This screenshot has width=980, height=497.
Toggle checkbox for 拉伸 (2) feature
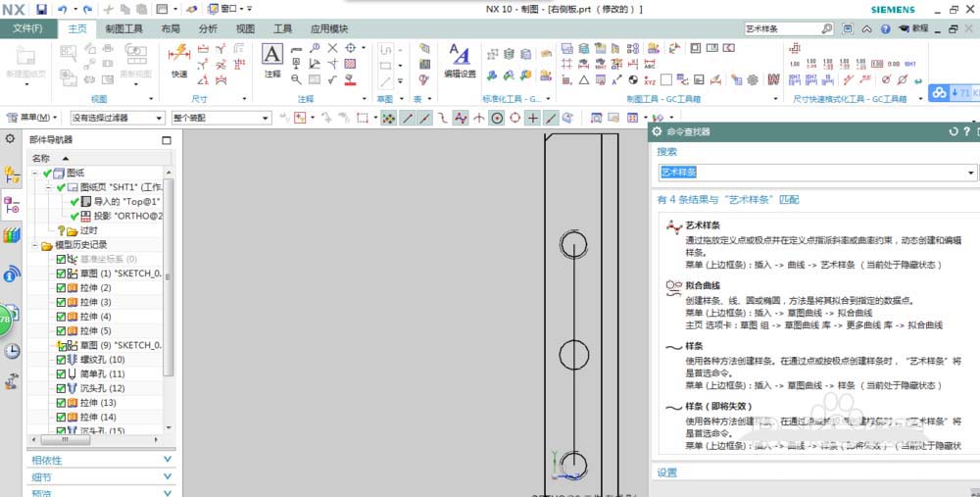click(61, 288)
